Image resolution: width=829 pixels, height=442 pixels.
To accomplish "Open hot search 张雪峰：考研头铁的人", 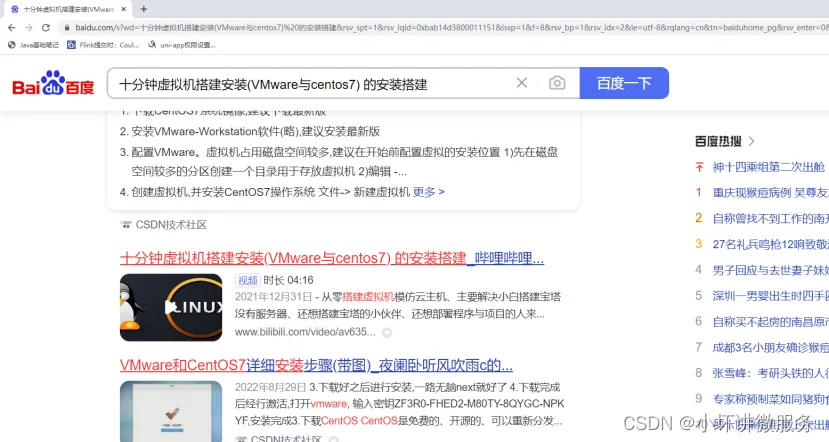I will (771, 373).
